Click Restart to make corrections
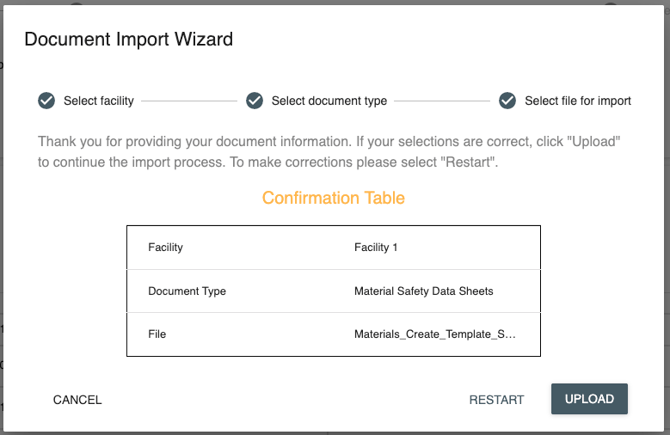Screen dimensions: 670x435 496,400
